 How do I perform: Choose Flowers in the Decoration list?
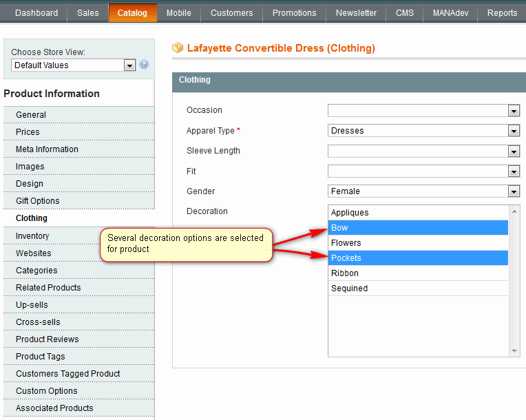[418, 243]
